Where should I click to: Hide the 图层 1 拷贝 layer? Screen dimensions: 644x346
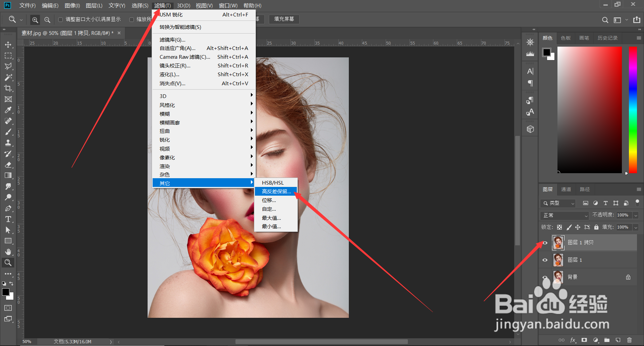pyautogui.click(x=545, y=243)
